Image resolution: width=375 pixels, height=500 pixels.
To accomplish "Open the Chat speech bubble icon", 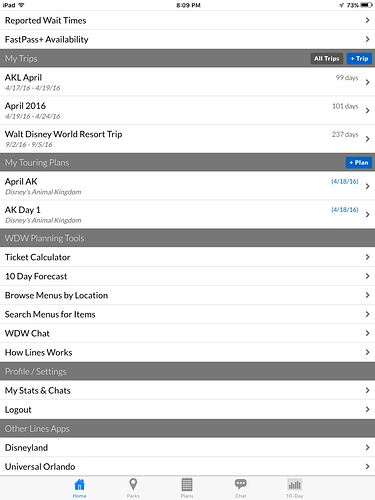I will 241,484.
